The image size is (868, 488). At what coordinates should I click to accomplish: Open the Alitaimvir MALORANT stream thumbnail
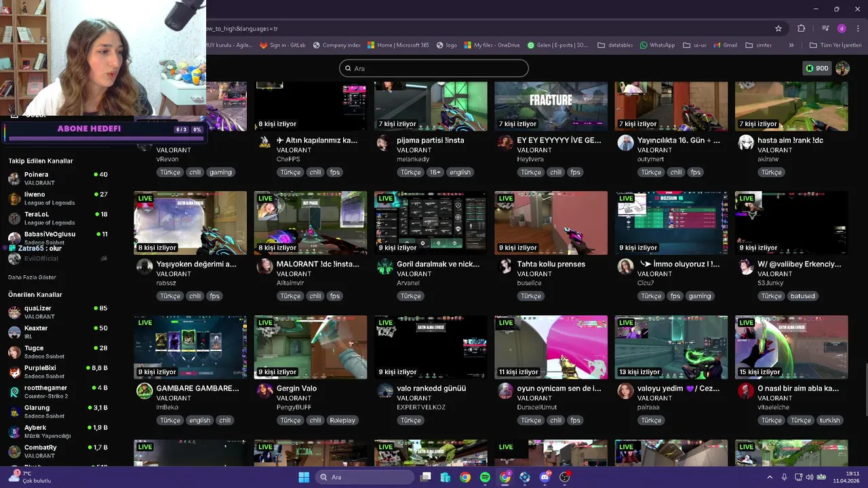(311, 223)
